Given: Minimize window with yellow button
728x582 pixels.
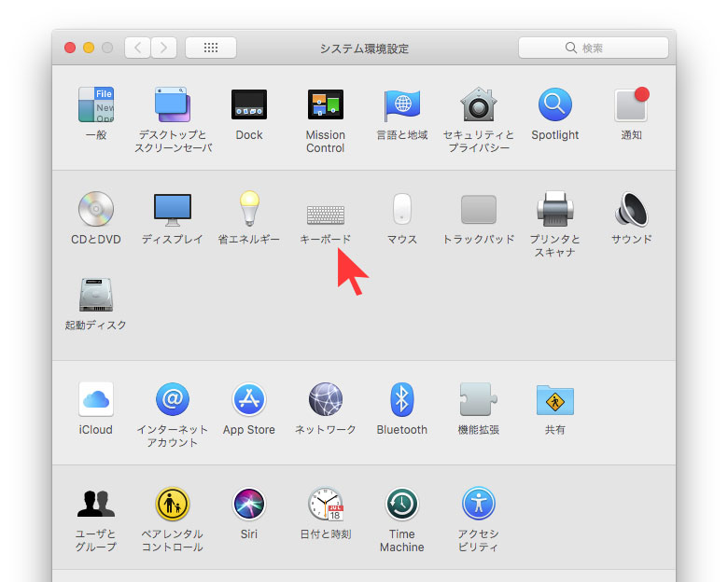Looking at the screenshot, I should click(89, 48).
